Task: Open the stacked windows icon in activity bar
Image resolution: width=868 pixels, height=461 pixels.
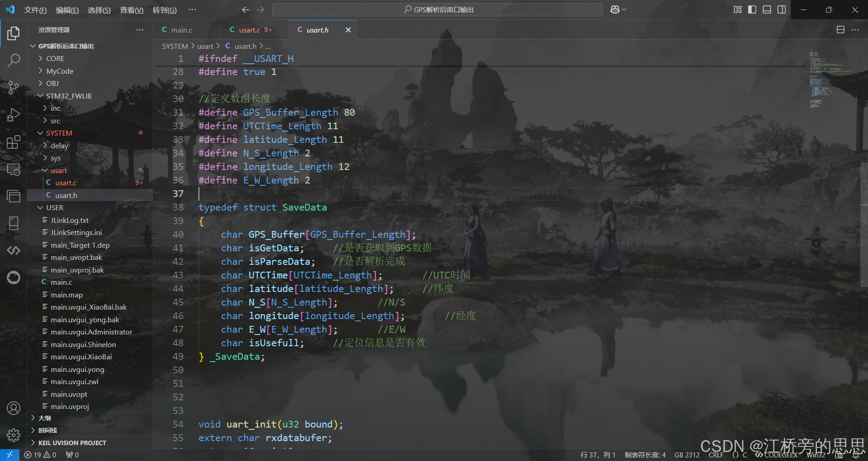Action: pyautogui.click(x=14, y=196)
